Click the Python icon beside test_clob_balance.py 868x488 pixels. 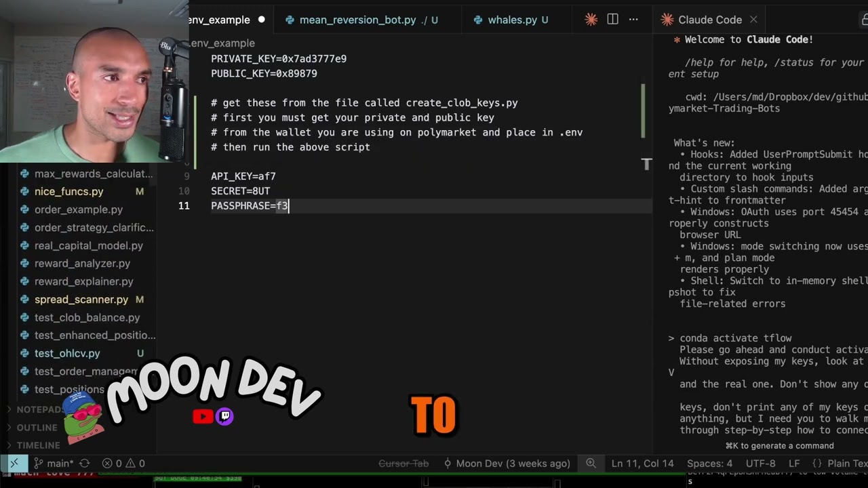coord(24,317)
